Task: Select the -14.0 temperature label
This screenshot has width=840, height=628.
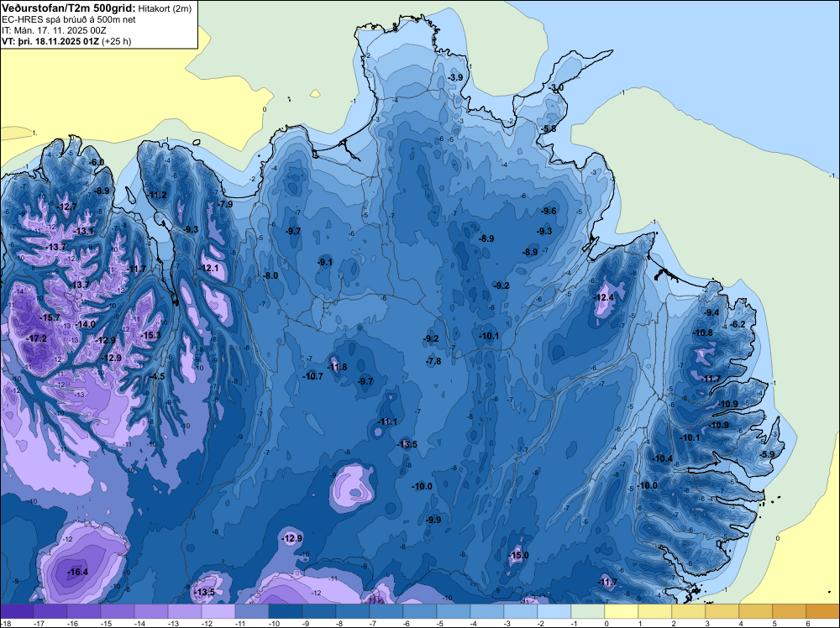Action: (x=85, y=324)
